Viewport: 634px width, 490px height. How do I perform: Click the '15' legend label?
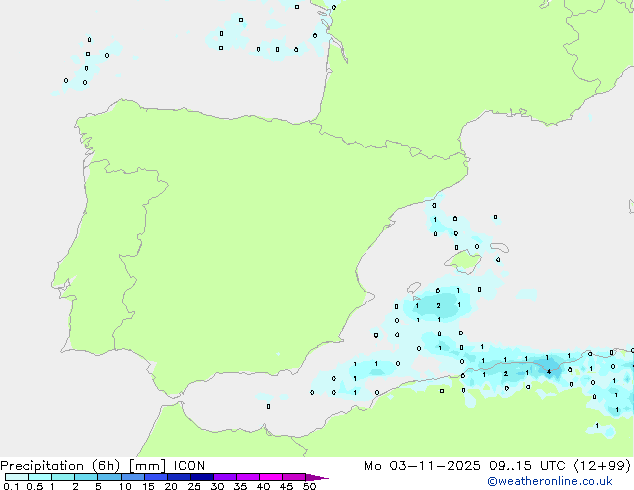[x=148, y=486]
